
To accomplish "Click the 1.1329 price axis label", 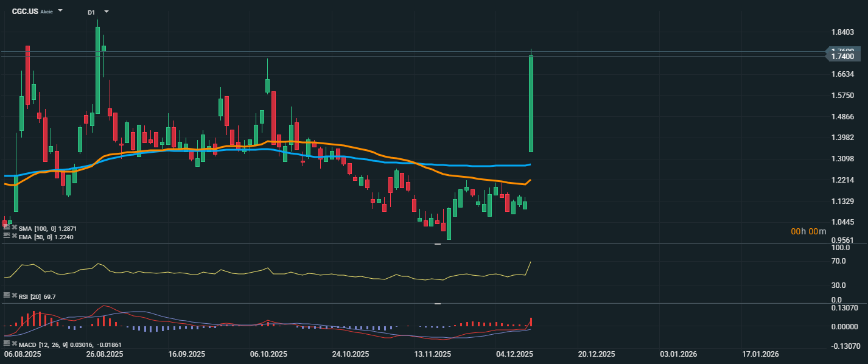I will [x=842, y=201].
